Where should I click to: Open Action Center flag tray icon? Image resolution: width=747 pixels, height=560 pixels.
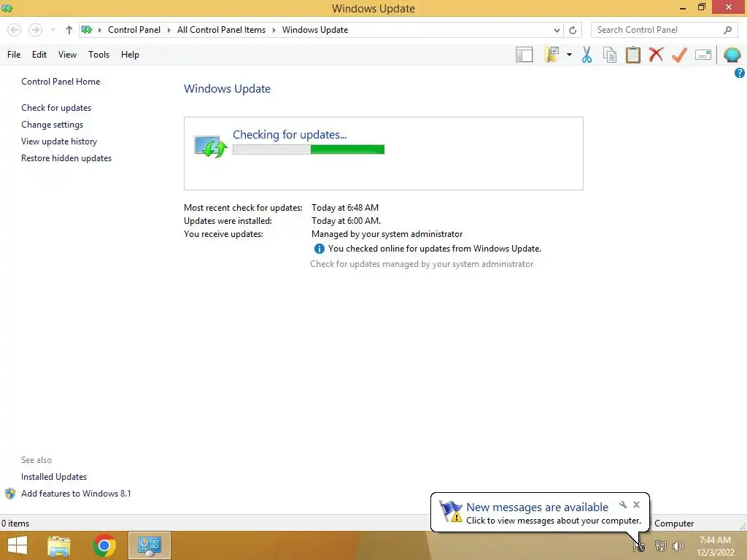click(639, 546)
